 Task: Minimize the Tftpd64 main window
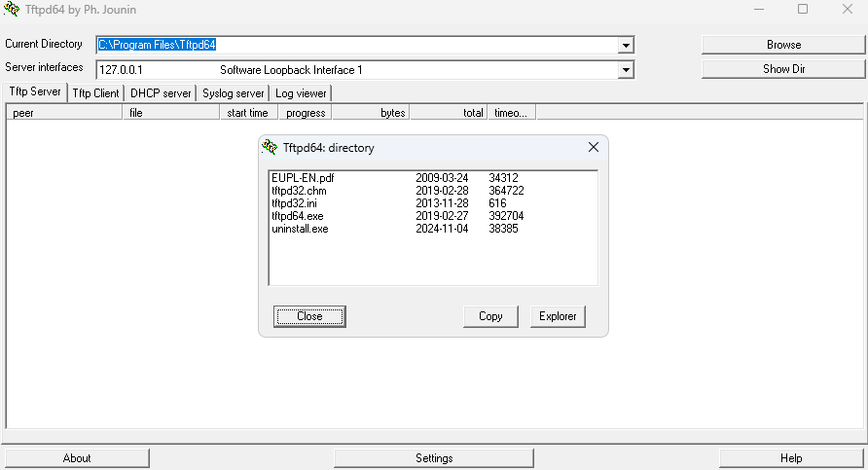pos(759,9)
